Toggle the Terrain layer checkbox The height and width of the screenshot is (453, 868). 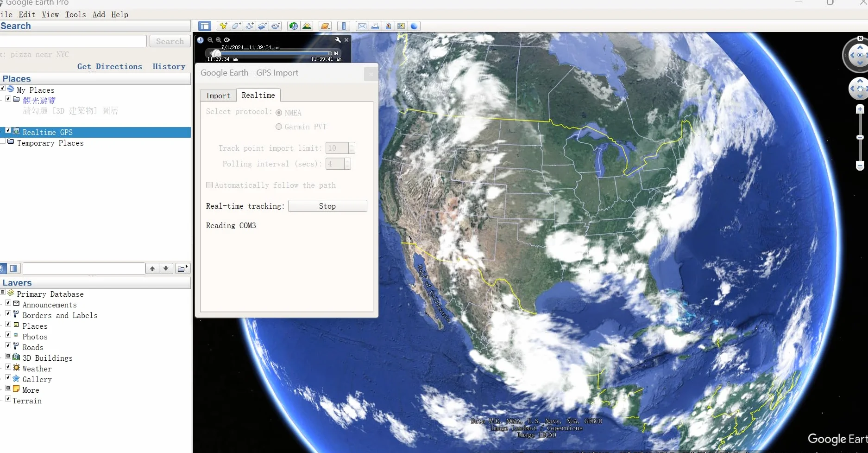(8, 399)
